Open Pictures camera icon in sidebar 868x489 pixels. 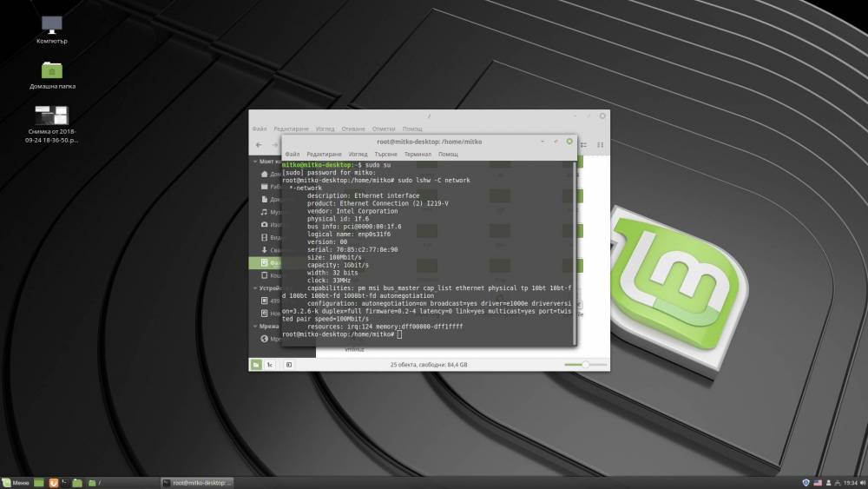coord(265,225)
